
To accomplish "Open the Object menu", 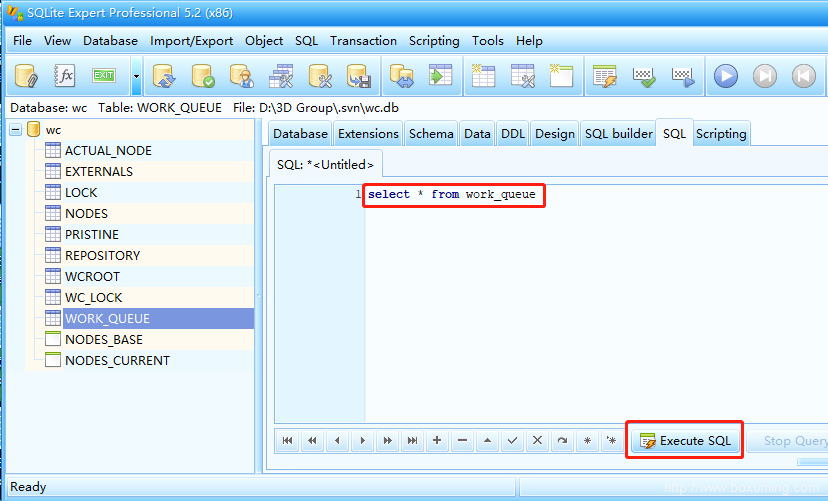I will [x=264, y=41].
